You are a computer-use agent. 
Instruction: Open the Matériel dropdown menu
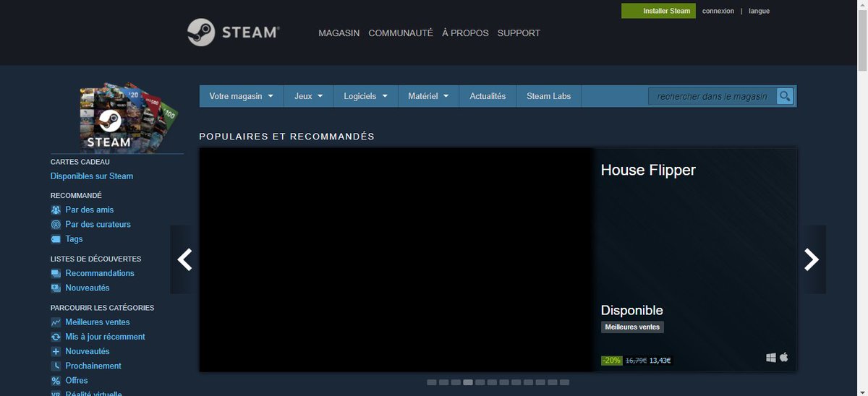[x=429, y=96]
